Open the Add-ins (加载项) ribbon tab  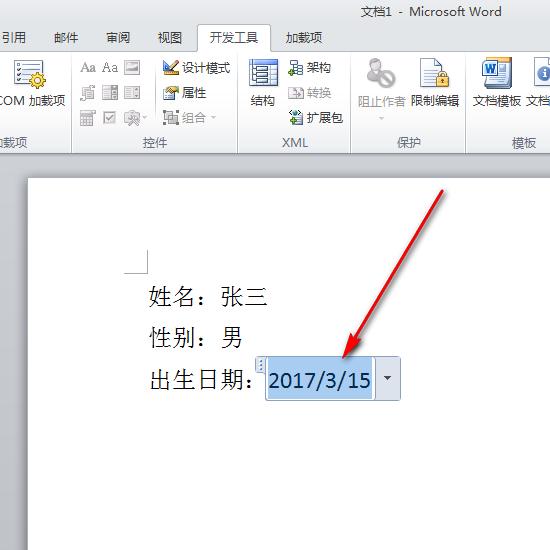pos(304,38)
